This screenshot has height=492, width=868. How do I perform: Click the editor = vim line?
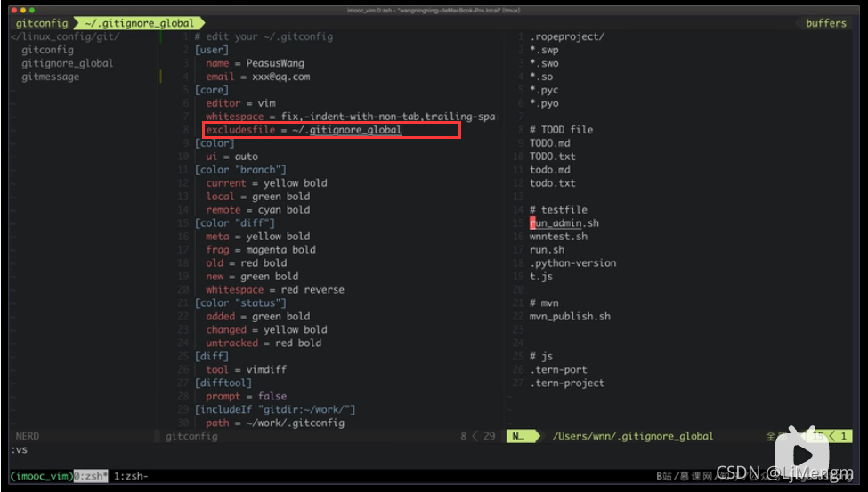pos(240,103)
